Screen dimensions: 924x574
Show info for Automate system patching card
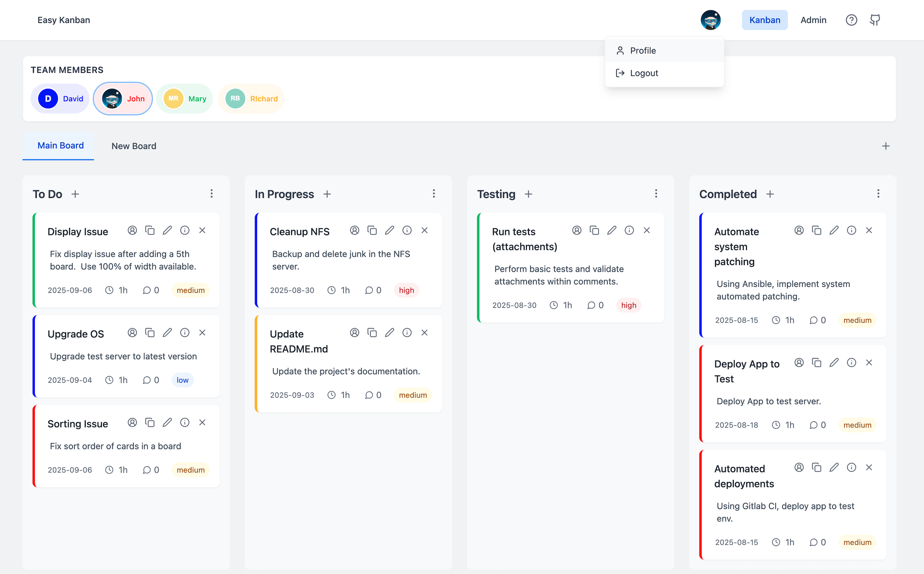(851, 230)
